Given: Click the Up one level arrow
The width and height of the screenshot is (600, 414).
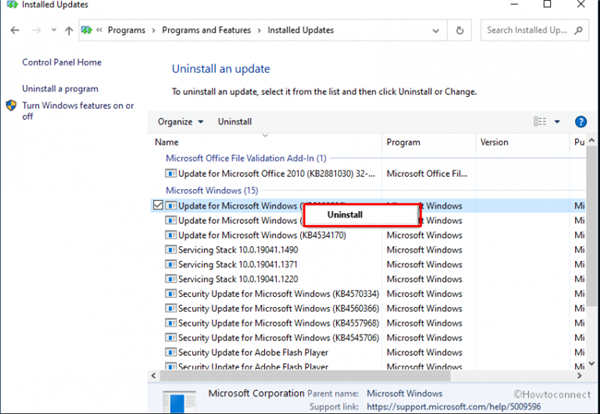Looking at the screenshot, I should tap(75, 31).
